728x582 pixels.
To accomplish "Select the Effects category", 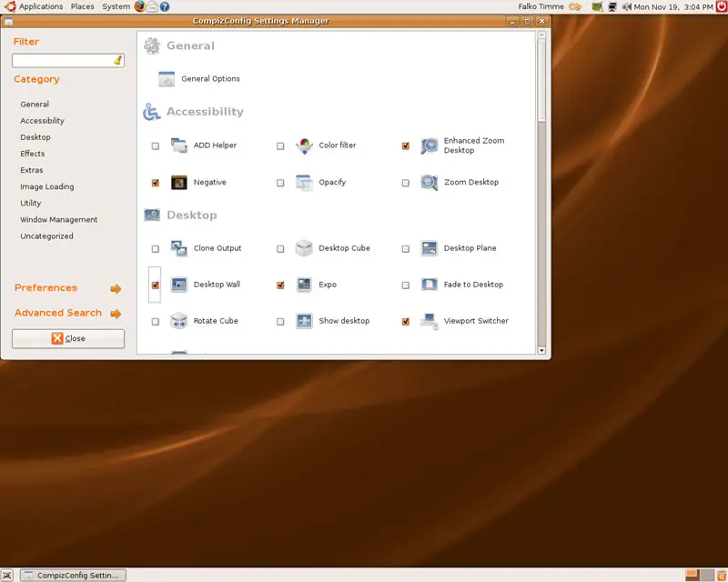I will tap(33, 154).
